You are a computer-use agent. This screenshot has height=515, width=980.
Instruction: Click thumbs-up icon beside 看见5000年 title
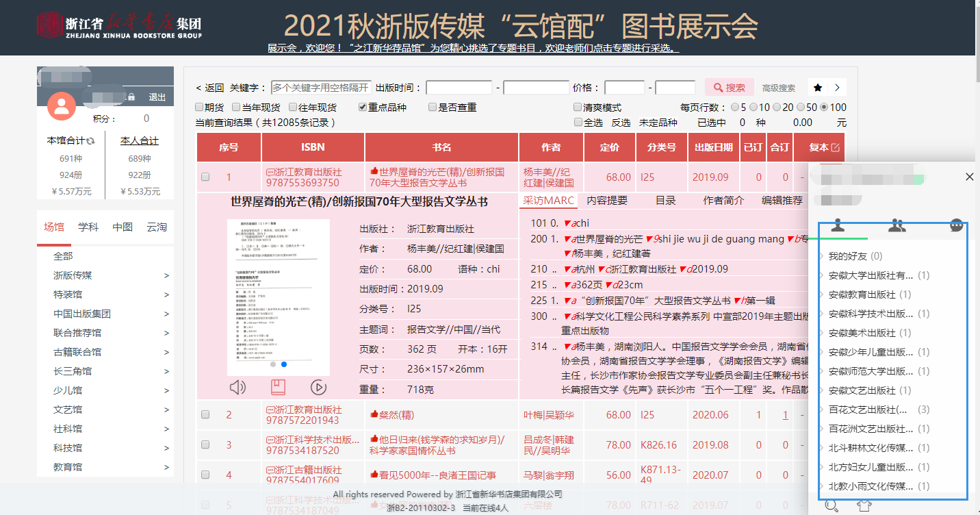(374, 475)
